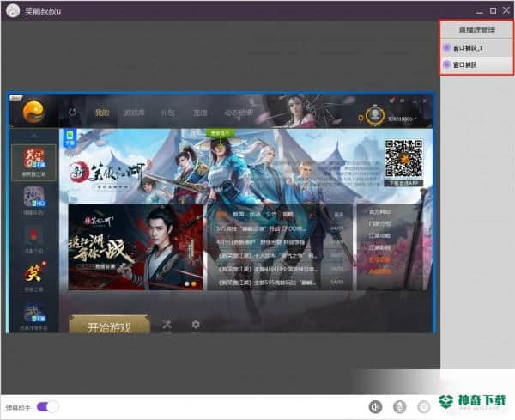Click the red check icon in launcher header
This screenshot has height=420, width=515.
391,100
